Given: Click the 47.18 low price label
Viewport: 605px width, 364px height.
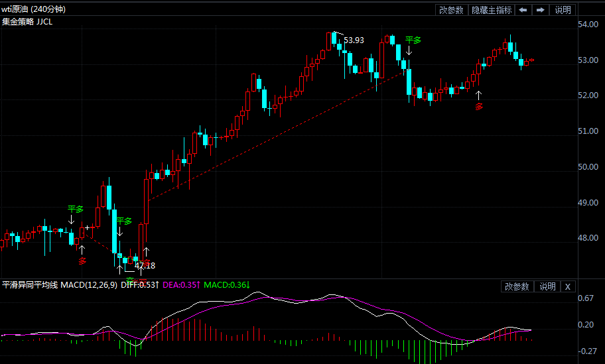Looking at the screenshot, I should point(145,266).
